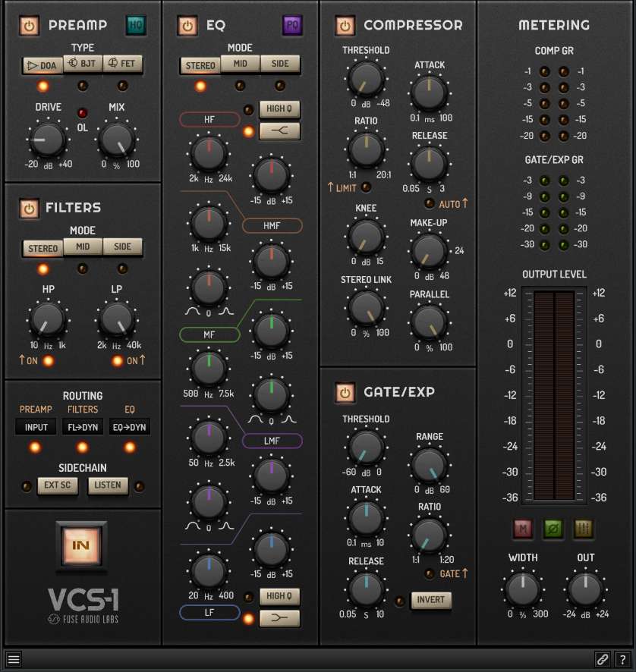Click the link icon in the bottom bar
The image size is (636, 672).
click(601, 660)
